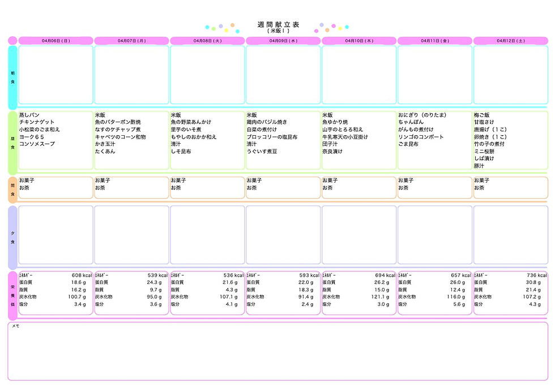Viewport: 555px width, 392px height.
Task: Click the 608 kcal energy value
Action: click(x=82, y=275)
